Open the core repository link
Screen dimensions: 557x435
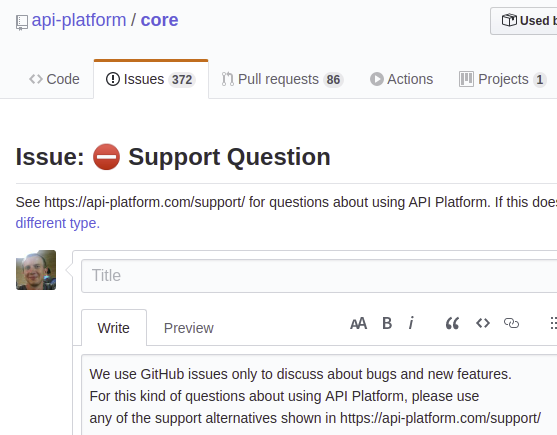pyautogui.click(x=159, y=20)
